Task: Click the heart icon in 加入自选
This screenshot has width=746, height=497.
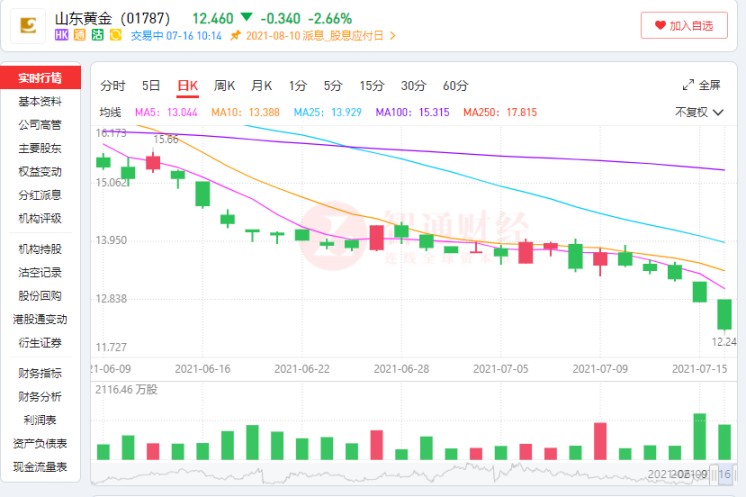Action: tap(659, 26)
